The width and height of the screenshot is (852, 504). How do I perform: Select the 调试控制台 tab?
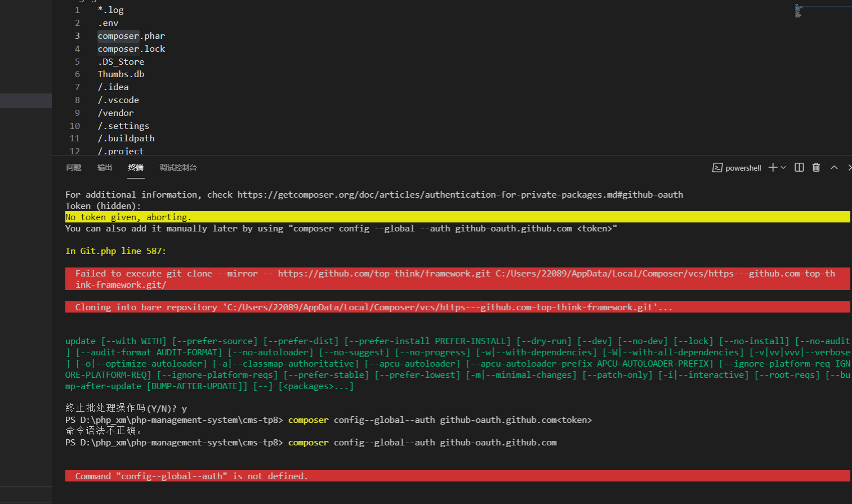coord(179,167)
